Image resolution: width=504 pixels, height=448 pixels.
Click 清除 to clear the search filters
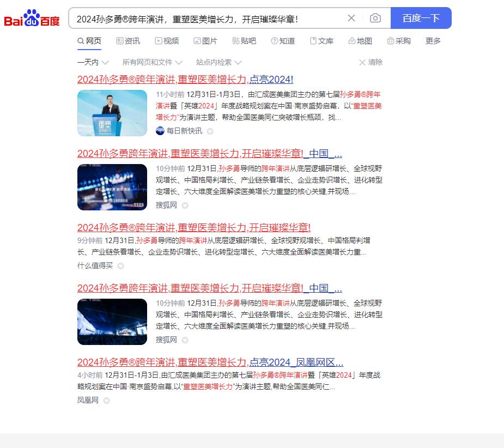click(371, 62)
